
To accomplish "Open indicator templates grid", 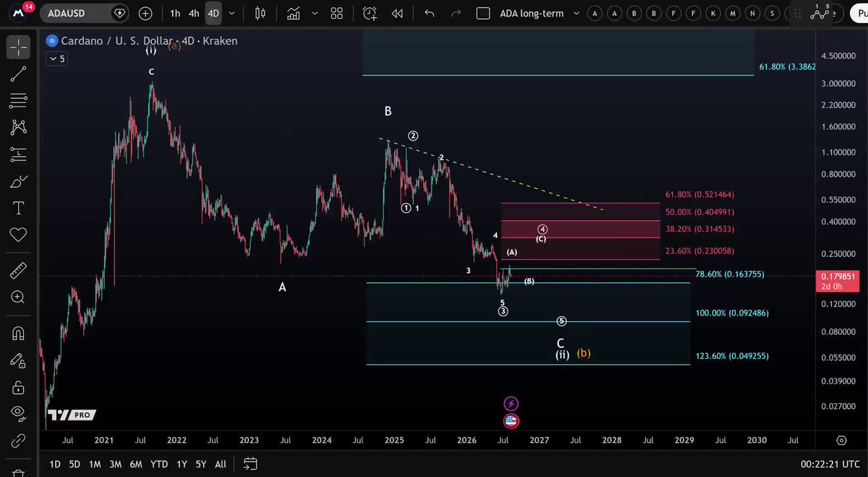I will pyautogui.click(x=336, y=13).
